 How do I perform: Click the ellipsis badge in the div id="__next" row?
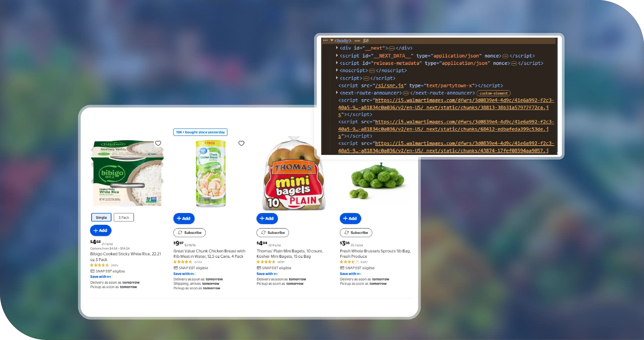(392, 48)
